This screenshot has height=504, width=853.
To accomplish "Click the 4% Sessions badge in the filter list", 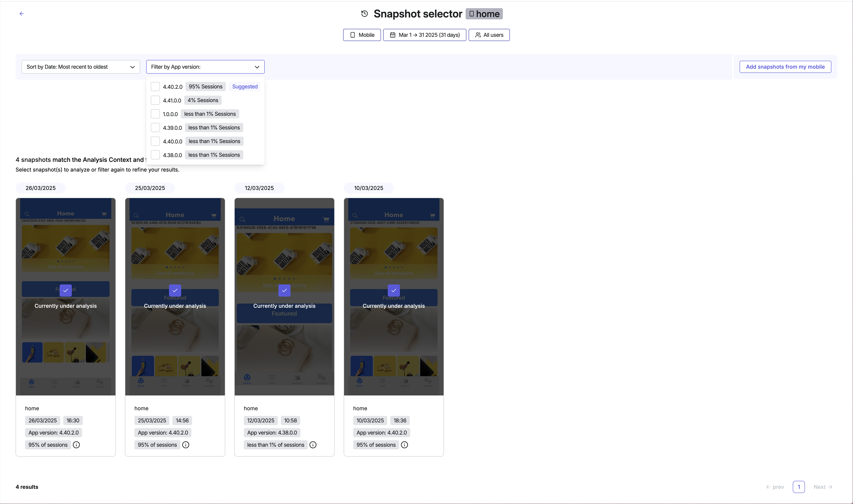I will pyautogui.click(x=203, y=100).
